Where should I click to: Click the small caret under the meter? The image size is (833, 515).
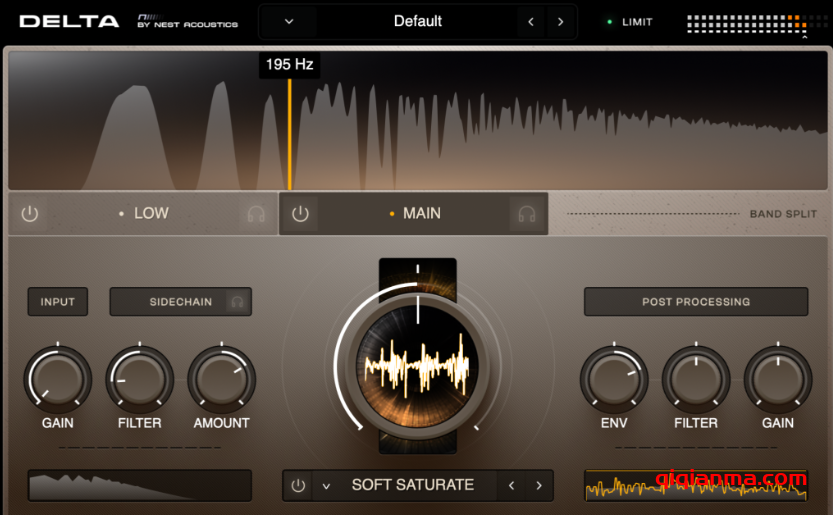pyautogui.click(x=805, y=37)
